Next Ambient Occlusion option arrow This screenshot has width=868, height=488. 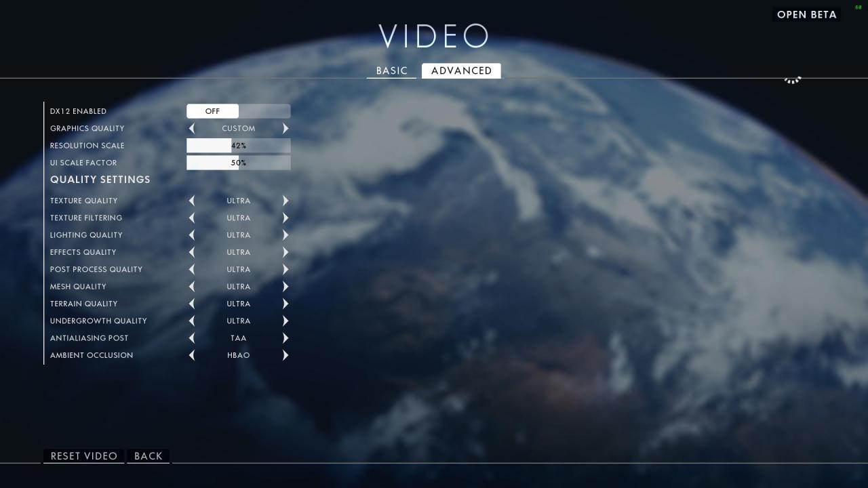click(x=285, y=355)
